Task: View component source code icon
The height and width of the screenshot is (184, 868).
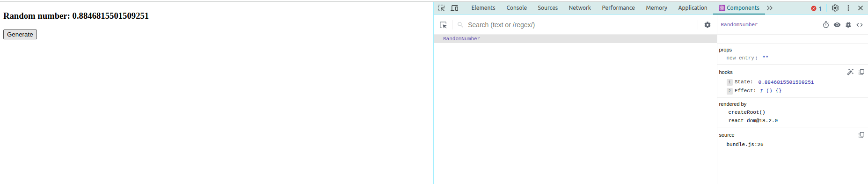Action: pos(860,25)
